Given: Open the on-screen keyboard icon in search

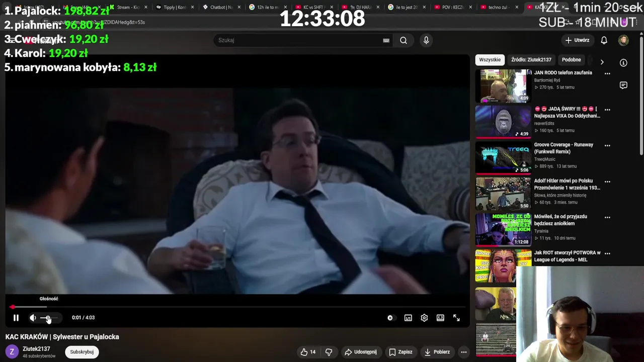Looking at the screenshot, I should click(x=386, y=40).
